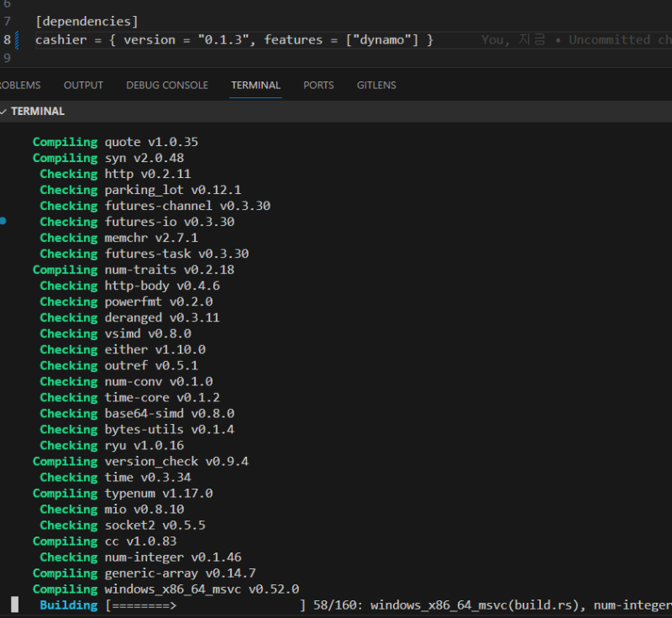Click the 'Compiling quote v1.0.35' terminal line
The height and width of the screenshot is (618, 672).
(x=115, y=142)
